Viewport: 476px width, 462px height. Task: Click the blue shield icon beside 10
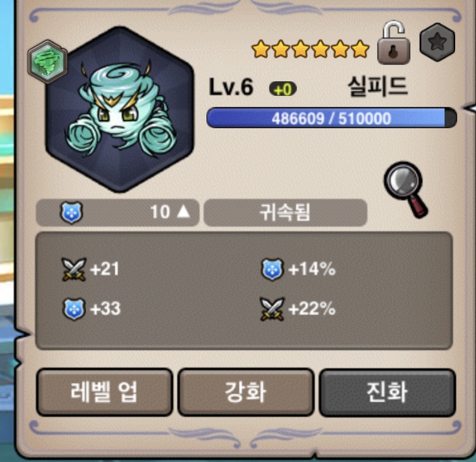click(x=71, y=212)
